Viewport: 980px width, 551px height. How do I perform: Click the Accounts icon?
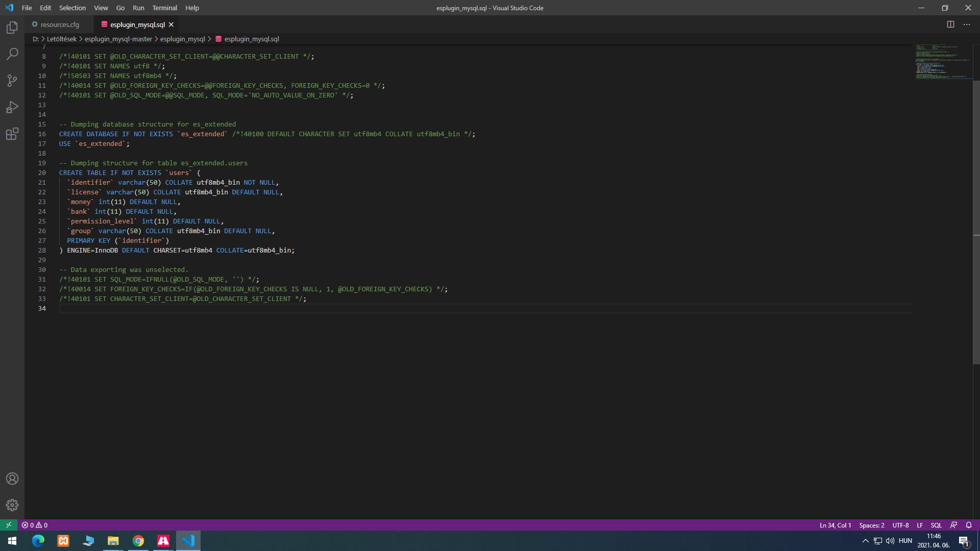click(12, 479)
